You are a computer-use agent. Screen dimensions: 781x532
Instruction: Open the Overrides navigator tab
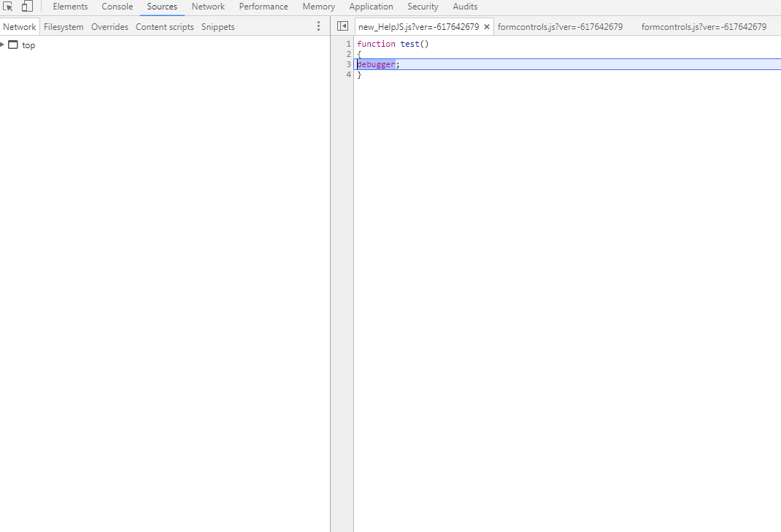click(109, 27)
